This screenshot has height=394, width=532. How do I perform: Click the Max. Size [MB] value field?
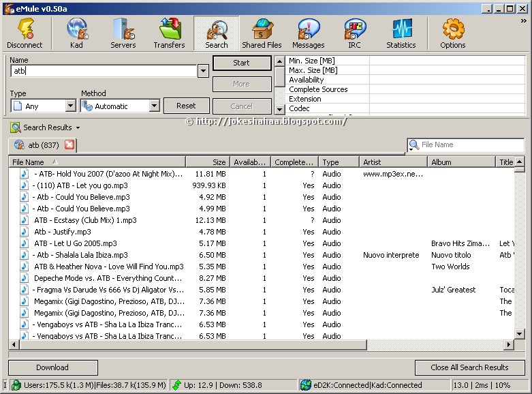[x=447, y=70]
